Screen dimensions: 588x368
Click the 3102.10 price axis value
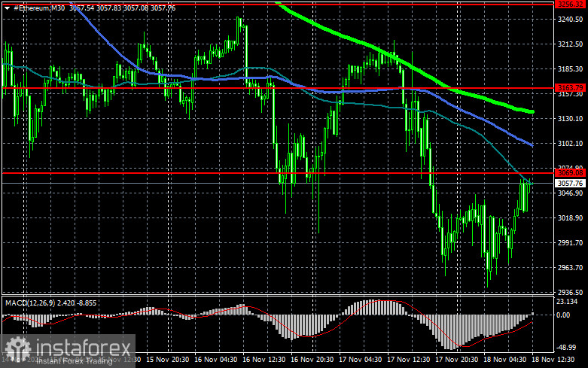click(x=570, y=143)
